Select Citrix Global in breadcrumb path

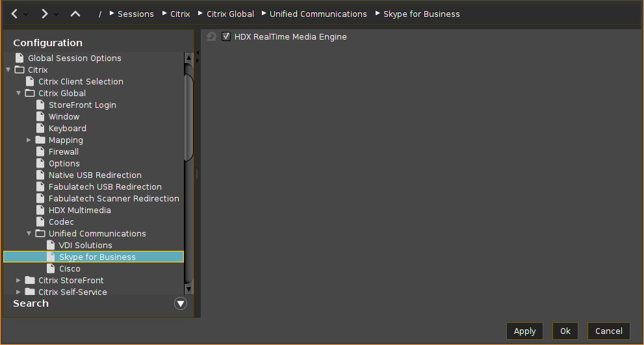pyautogui.click(x=230, y=14)
